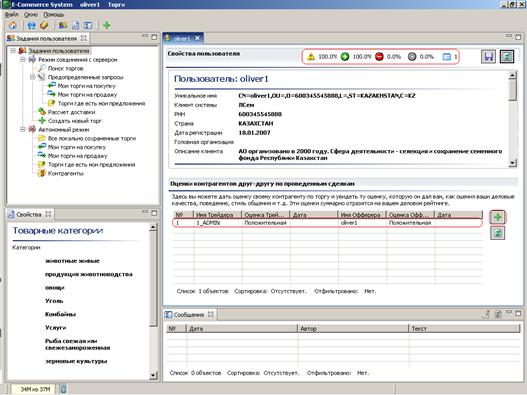The image size is (527, 395).
Task: Select 'Поиск торгов' in the tree
Action: (x=65, y=68)
